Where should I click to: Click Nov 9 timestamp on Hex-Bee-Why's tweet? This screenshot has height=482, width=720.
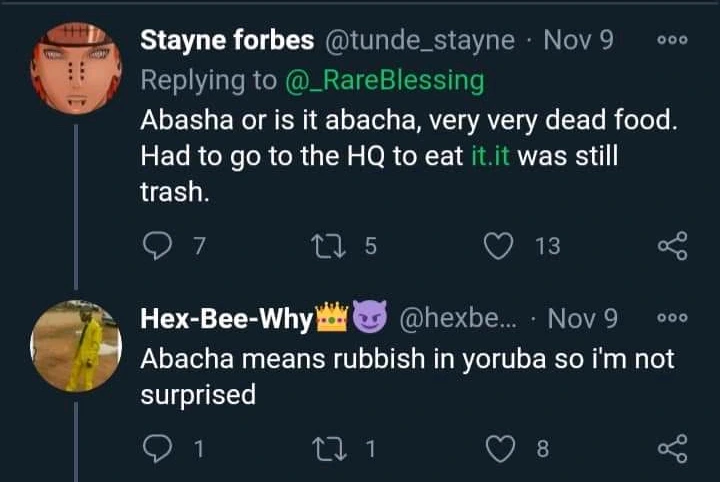tap(583, 319)
